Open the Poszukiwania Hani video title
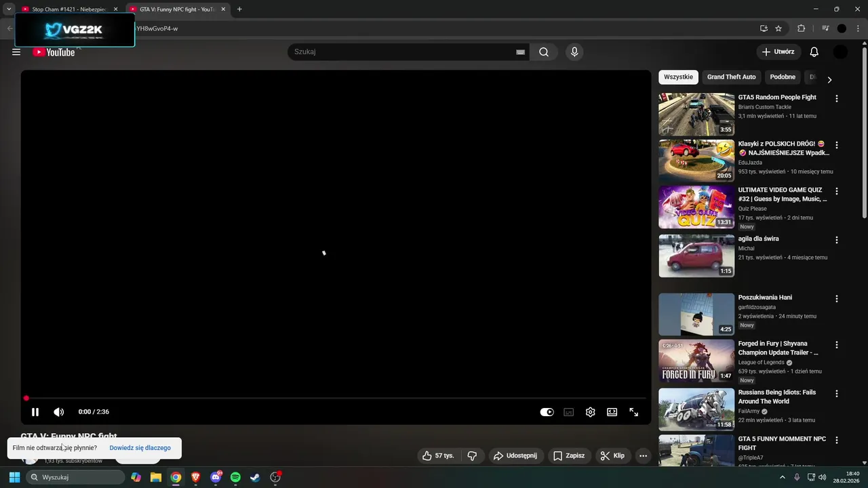 pos(765,298)
